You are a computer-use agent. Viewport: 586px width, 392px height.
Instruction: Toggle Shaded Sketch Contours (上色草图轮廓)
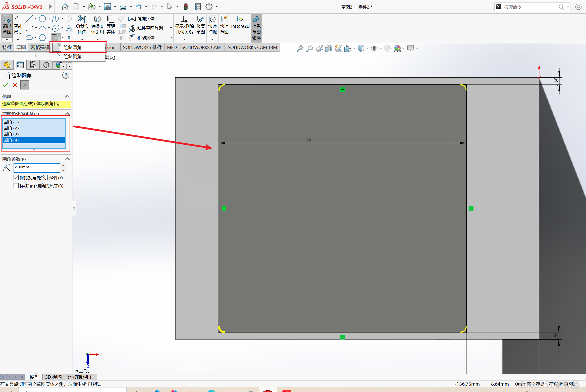[x=256, y=28]
